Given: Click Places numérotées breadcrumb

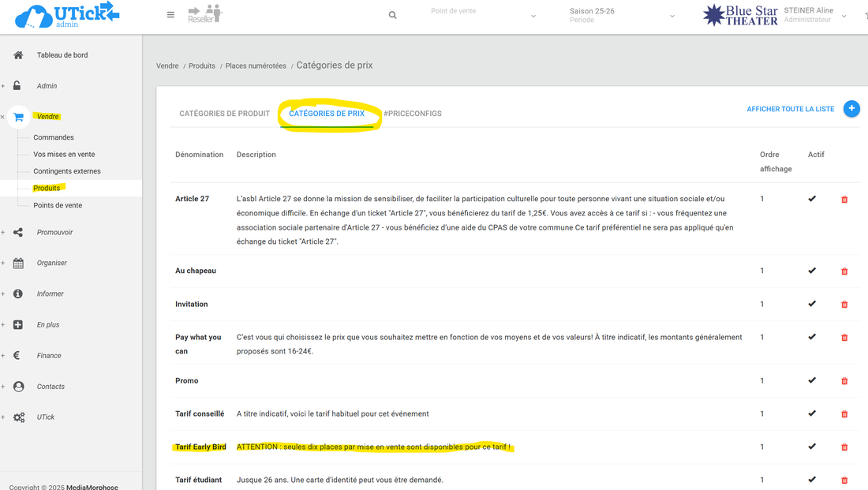Looking at the screenshot, I should click(x=256, y=66).
